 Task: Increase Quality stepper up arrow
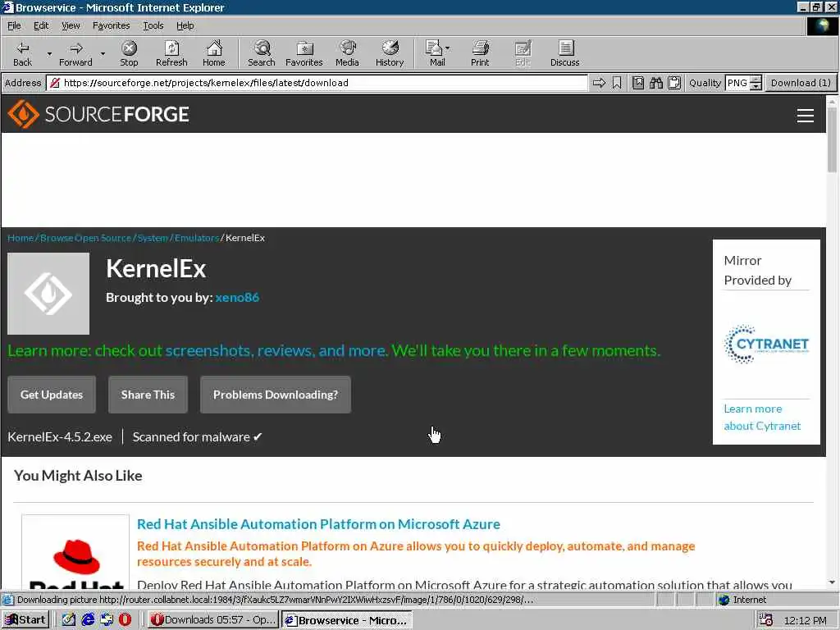(x=756, y=80)
